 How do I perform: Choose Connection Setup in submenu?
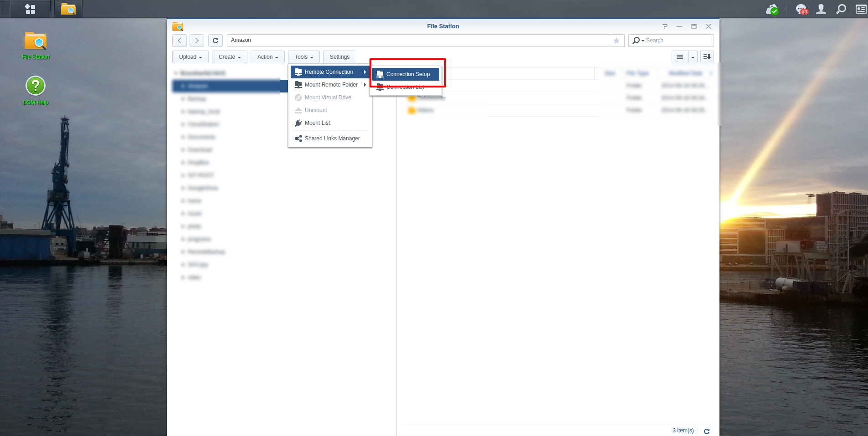click(406, 74)
